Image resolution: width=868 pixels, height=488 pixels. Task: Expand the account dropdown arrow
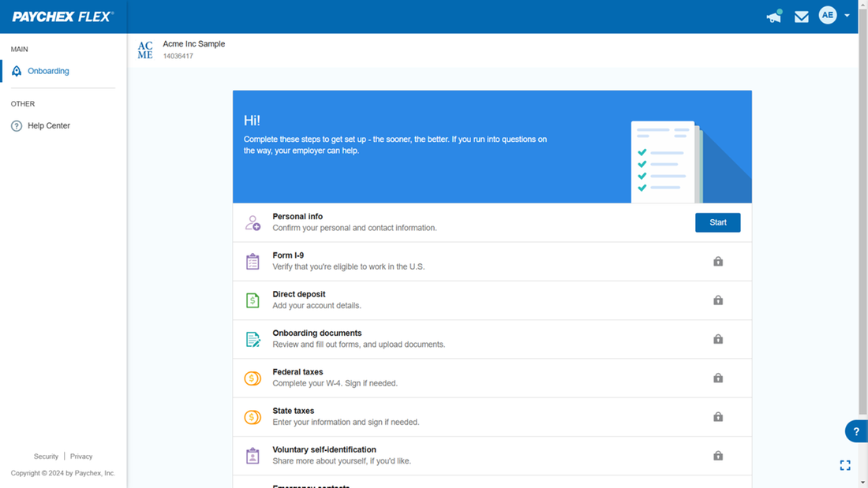(x=847, y=16)
